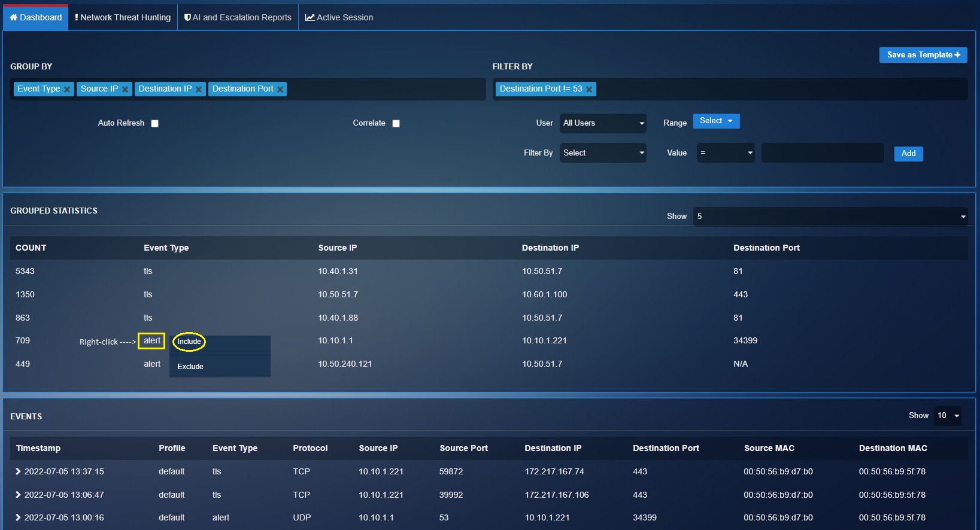Remove the Destination Port != 53 filter
The image size is (980, 530).
589,89
